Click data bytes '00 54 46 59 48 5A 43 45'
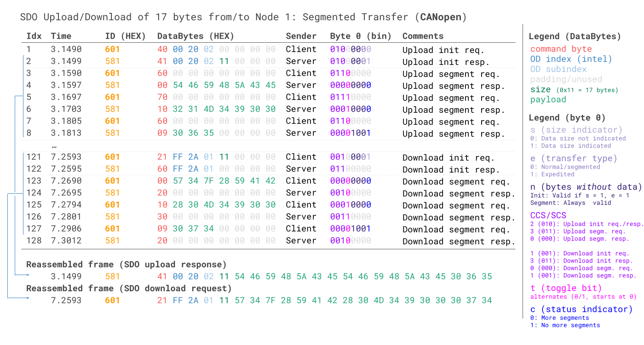Screen dimensions: 644x345 (217, 85)
